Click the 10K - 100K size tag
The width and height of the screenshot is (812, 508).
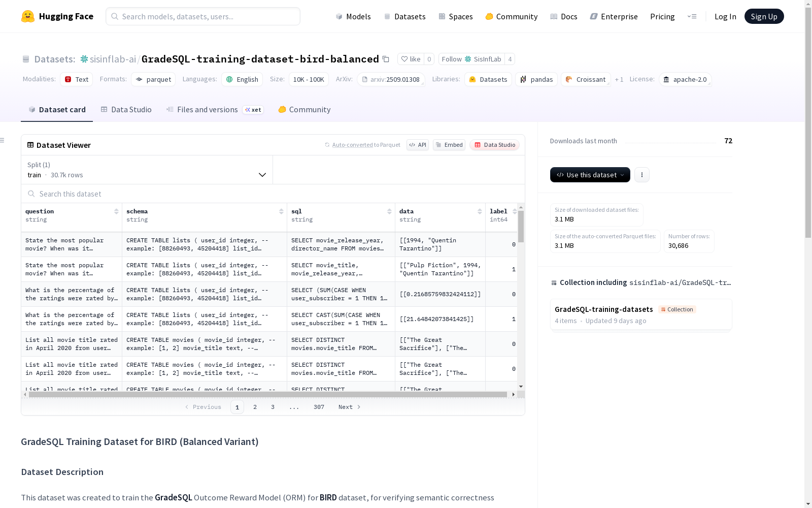(x=309, y=79)
